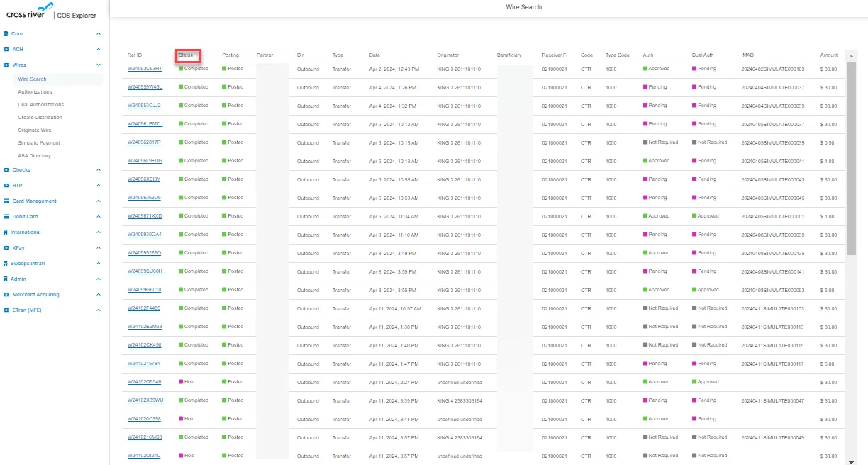Click the Debit Card icon in sidebar

pos(6,216)
